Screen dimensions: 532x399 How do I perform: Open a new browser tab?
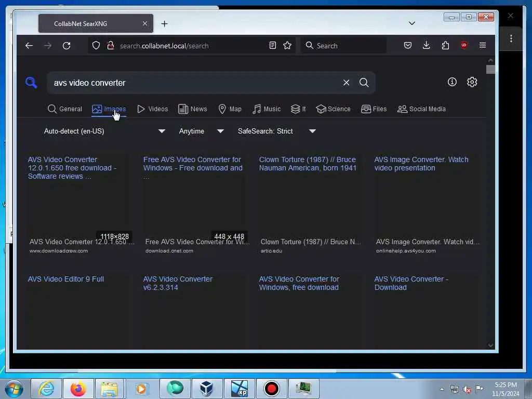[164, 24]
